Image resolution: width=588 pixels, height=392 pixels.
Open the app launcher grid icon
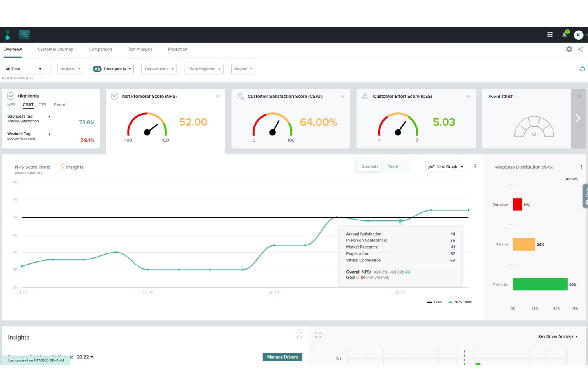(550, 35)
